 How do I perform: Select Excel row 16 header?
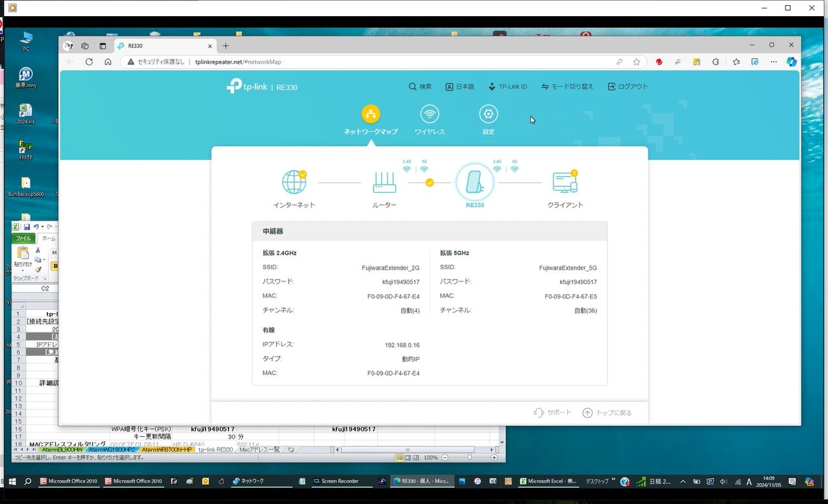pos(19,429)
